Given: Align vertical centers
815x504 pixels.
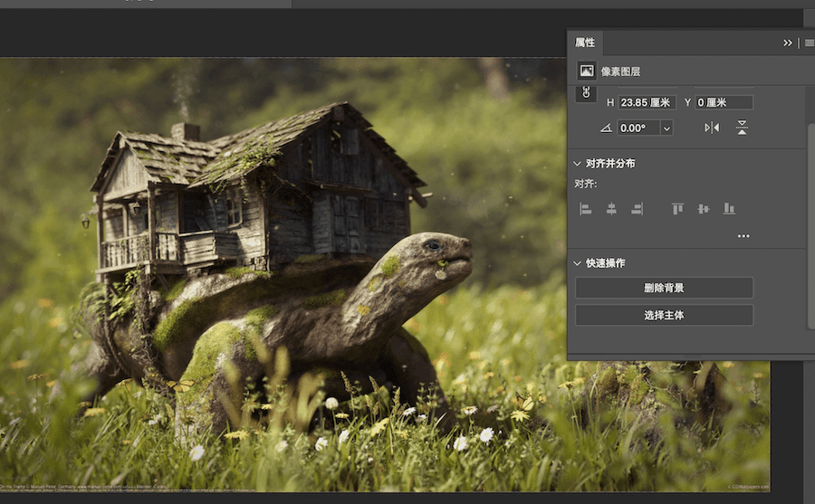Looking at the screenshot, I should pyautogui.click(x=704, y=209).
